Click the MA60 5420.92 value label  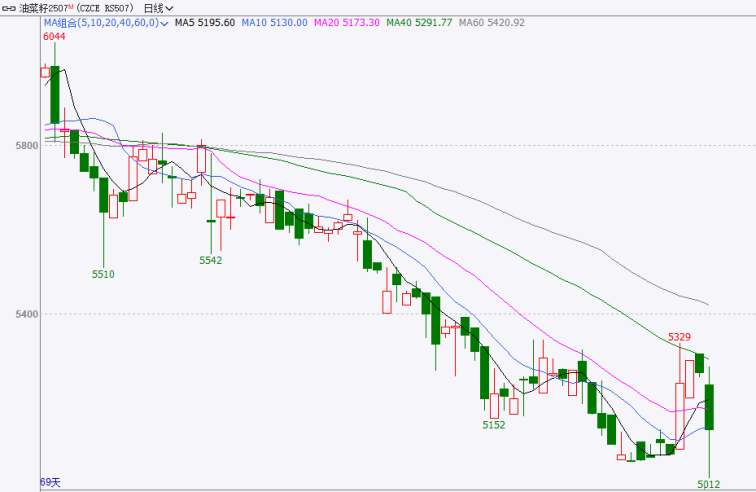pos(492,23)
